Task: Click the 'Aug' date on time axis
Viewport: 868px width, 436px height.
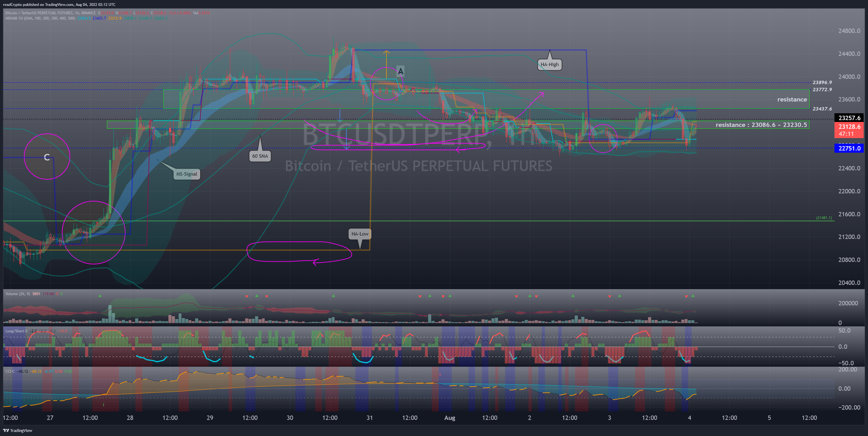Action: (450, 418)
